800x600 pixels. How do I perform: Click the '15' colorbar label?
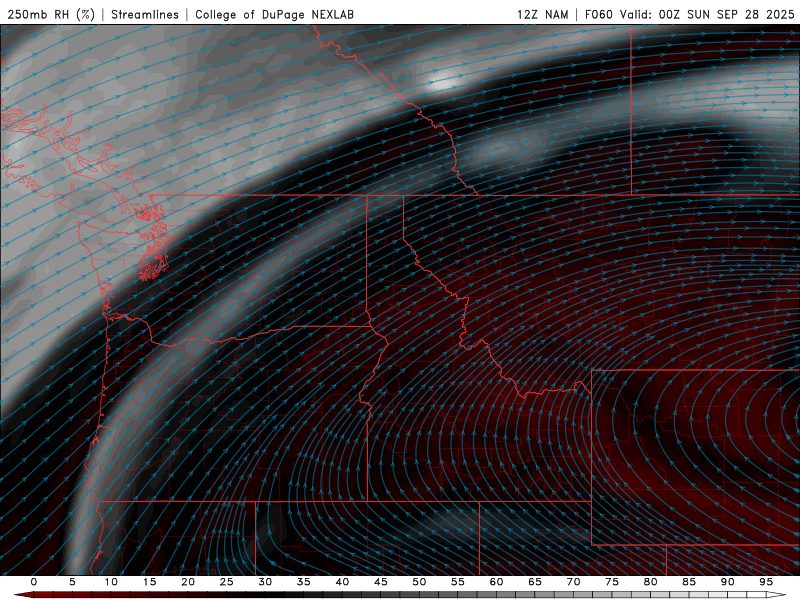pos(149,582)
